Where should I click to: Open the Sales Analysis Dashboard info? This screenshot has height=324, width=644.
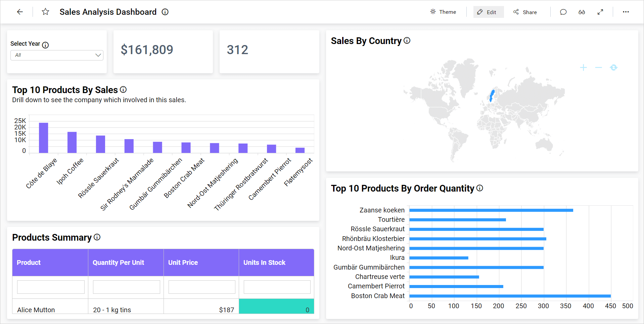coord(165,12)
